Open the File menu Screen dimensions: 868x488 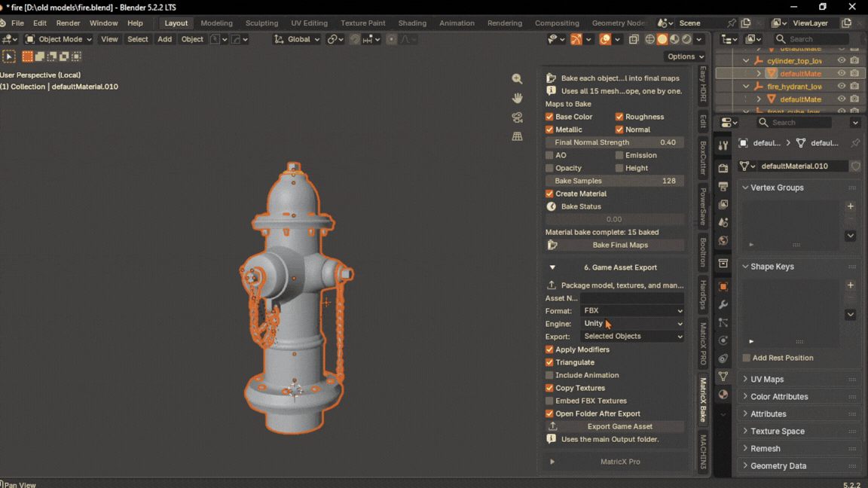point(17,23)
